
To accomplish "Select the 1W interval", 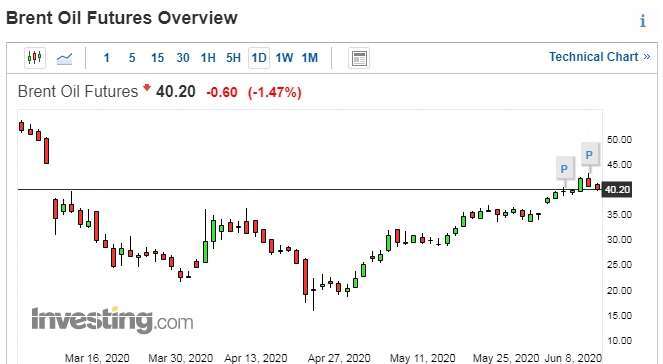I will click(x=284, y=58).
